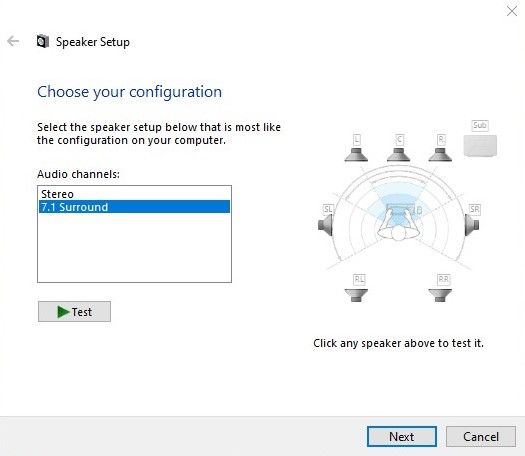Click the 'Choose your configuration' heading

[x=129, y=92]
